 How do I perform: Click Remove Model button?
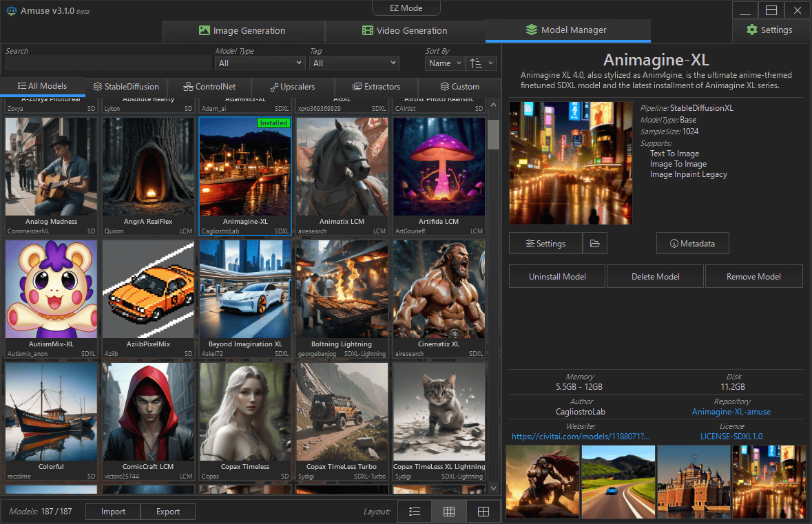tap(753, 277)
